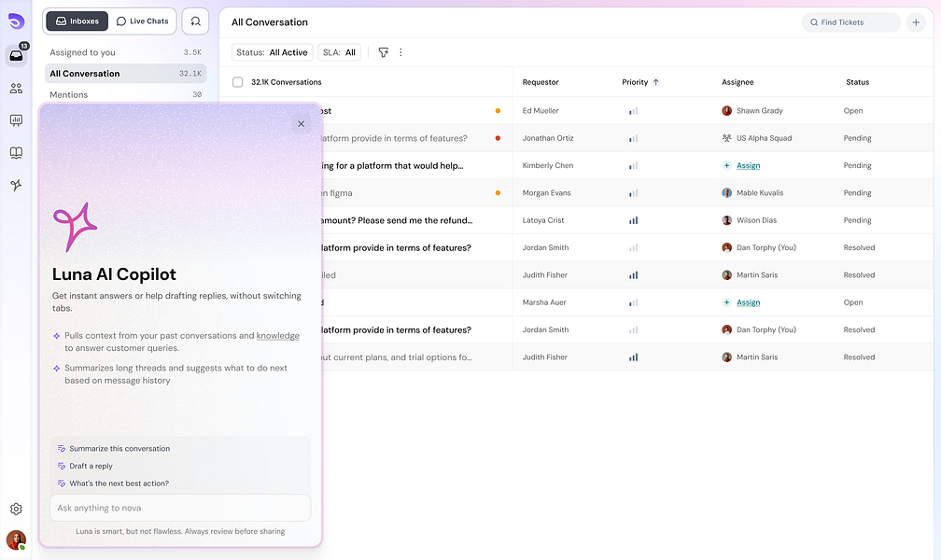Open the Contacts panel from sidebar
Viewport: 941px width, 560px height.
point(16,88)
